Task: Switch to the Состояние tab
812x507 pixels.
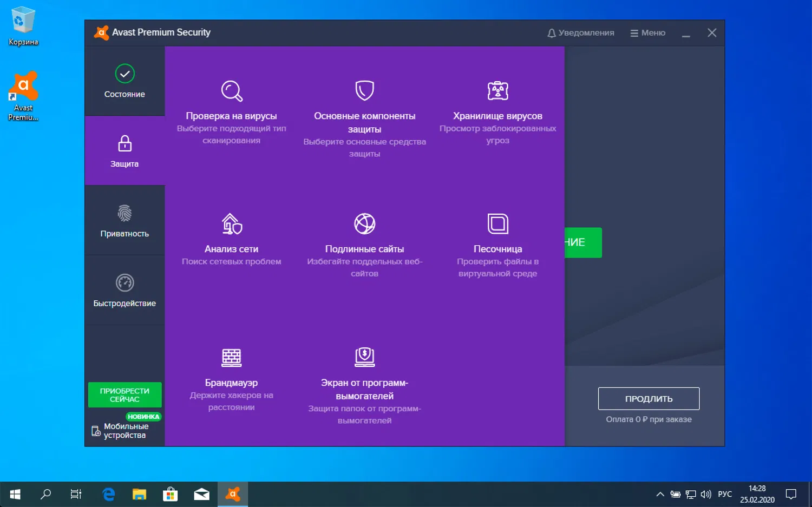Action: (125, 81)
